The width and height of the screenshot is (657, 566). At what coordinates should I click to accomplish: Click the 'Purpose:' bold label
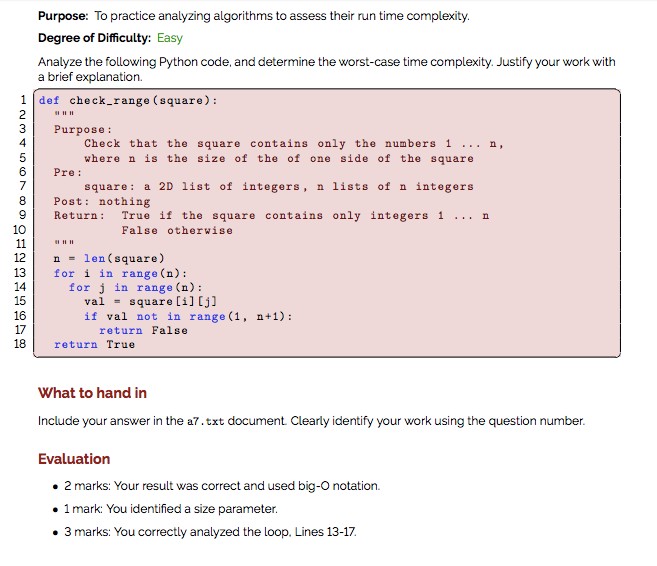(x=63, y=16)
